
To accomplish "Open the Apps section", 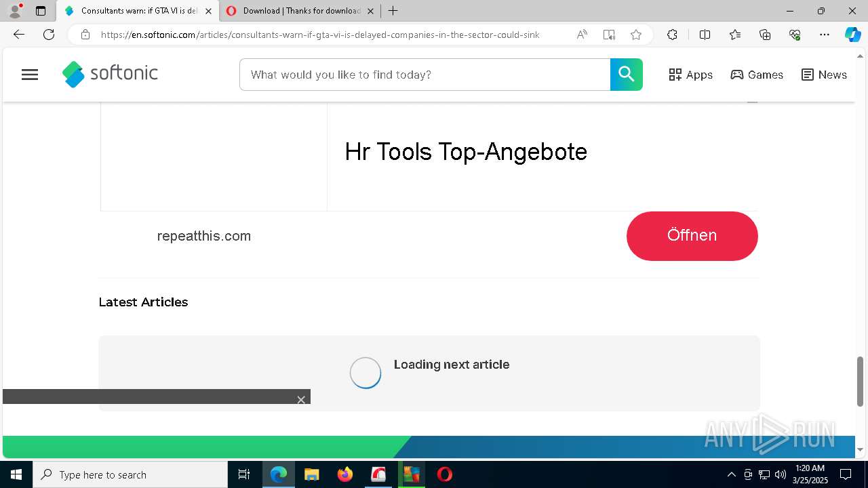I will (x=690, y=75).
